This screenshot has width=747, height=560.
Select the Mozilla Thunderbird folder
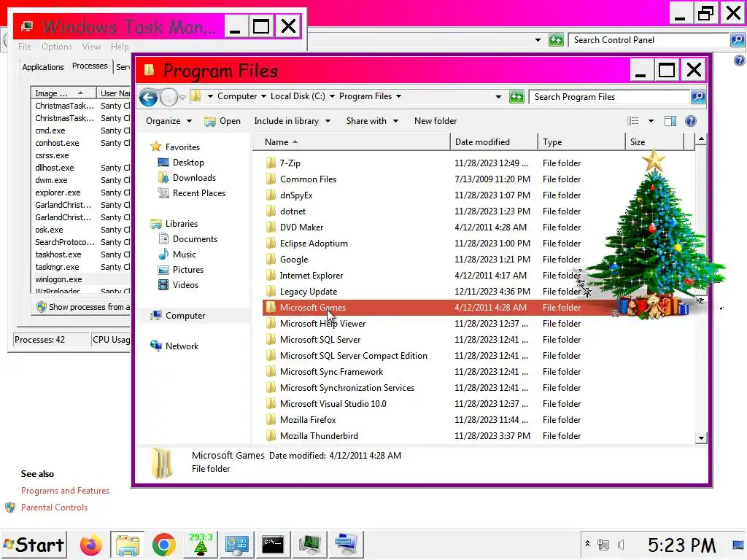[319, 436]
